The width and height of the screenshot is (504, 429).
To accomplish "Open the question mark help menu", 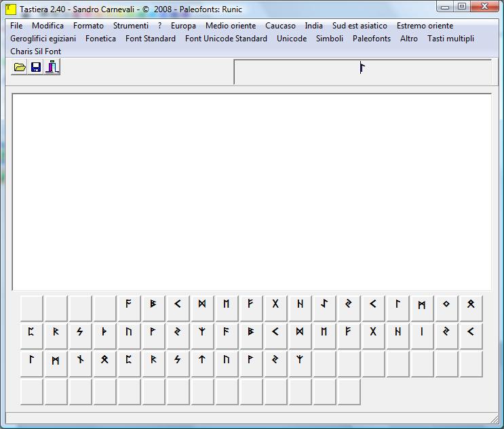I will point(160,26).
